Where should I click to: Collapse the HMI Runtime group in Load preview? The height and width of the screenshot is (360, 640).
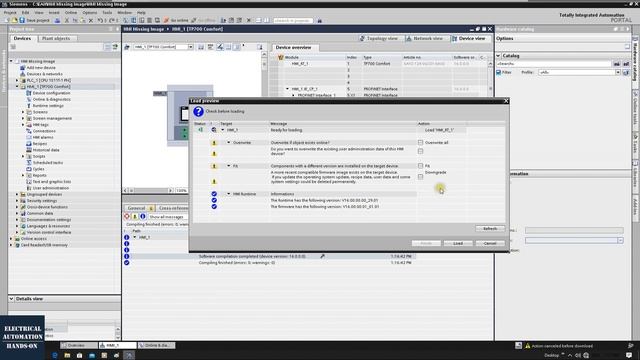click(229, 194)
